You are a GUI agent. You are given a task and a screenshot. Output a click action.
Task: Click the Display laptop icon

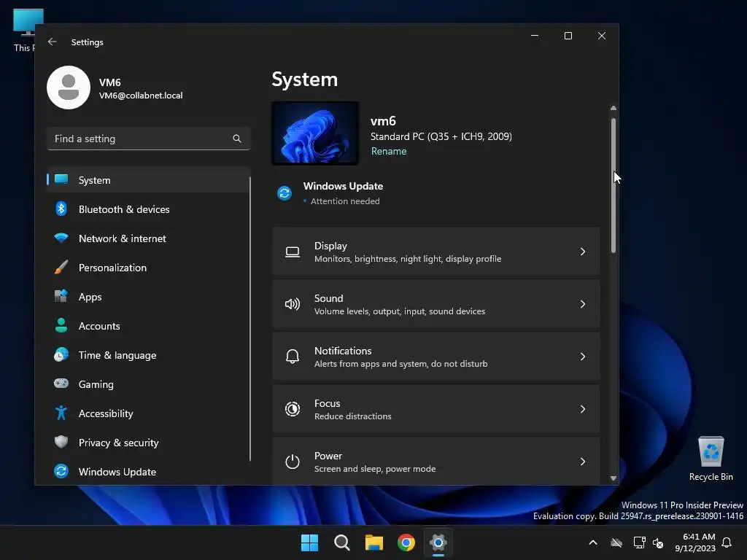click(293, 252)
